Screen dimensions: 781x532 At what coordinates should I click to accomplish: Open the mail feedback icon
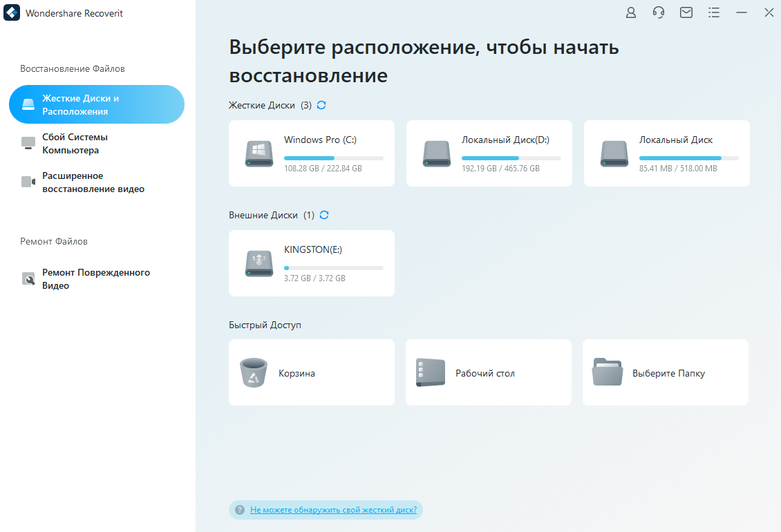[x=686, y=13]
